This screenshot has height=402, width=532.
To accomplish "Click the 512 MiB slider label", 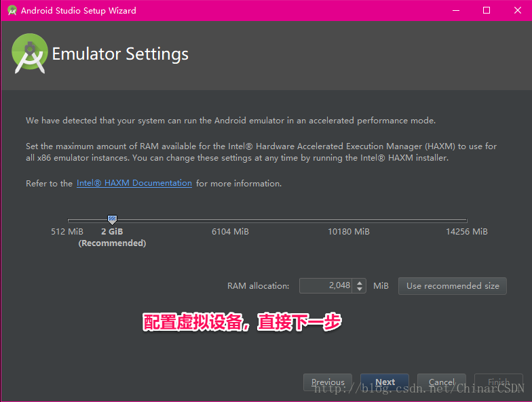I will pos(66,232).
